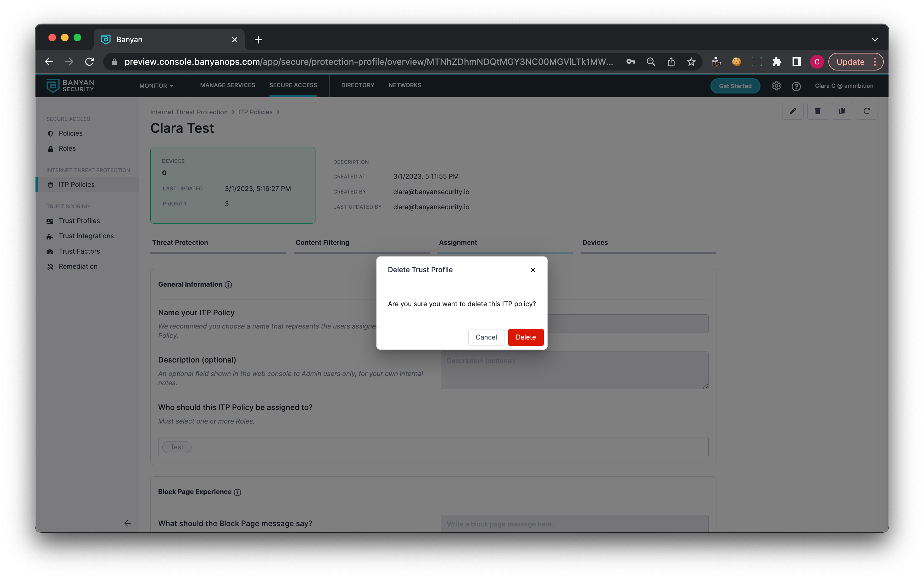Viewport: 924px width, 579px height.
Task: Click the Get Started button
Action: coord(735,86)
